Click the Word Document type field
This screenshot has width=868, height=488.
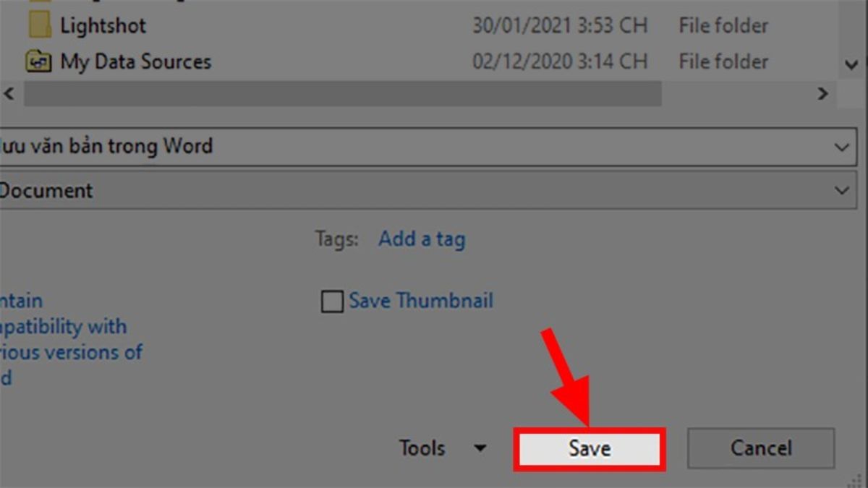click(x=427, y=191)
